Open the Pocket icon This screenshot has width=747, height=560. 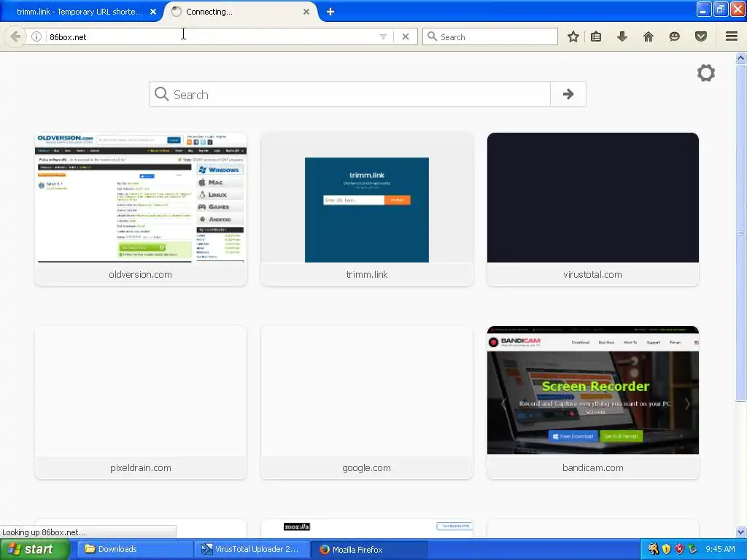[701, 36]
